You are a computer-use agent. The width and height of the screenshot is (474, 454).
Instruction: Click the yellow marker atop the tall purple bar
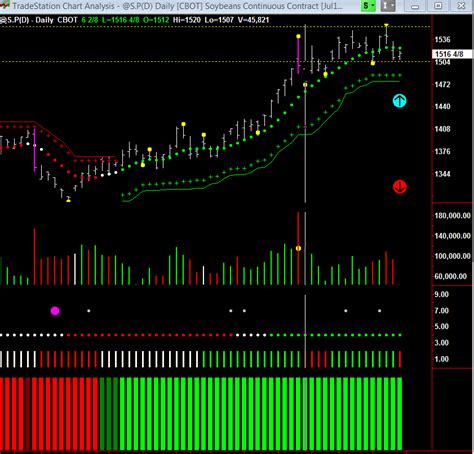click(298, 36)
